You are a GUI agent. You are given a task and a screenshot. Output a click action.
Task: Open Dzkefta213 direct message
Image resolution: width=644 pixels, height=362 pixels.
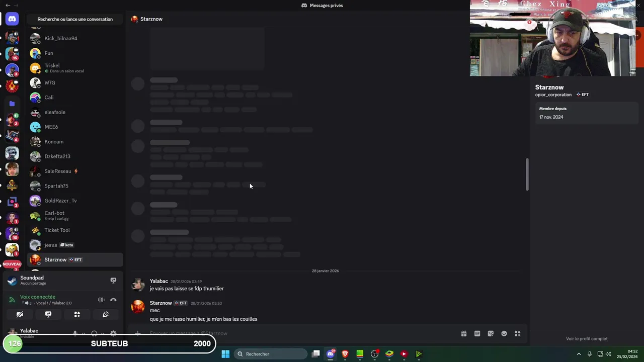[75, 156]
